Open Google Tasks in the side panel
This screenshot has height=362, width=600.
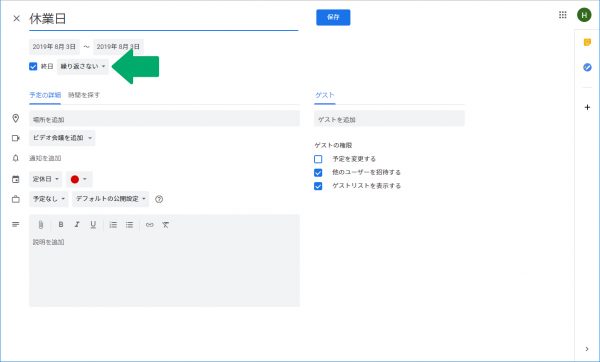587,67
